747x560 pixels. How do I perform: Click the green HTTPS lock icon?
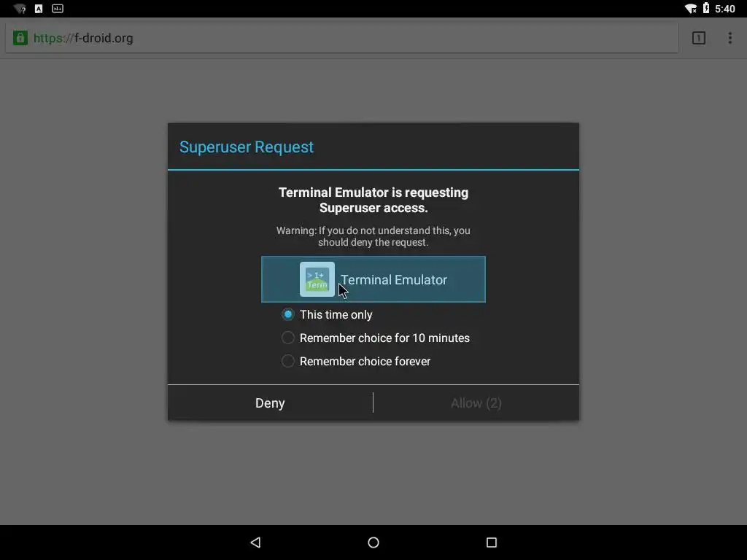coord(20,38)
